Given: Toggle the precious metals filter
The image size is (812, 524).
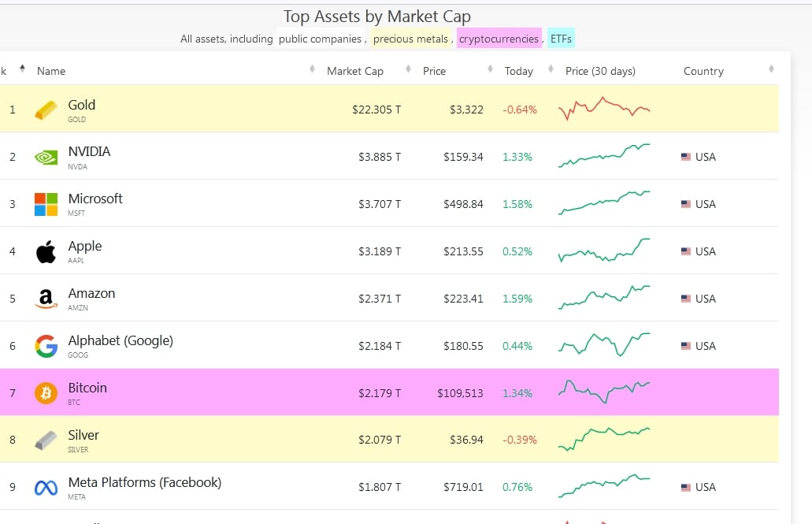Looking at the screenshot, I should 410,39.
